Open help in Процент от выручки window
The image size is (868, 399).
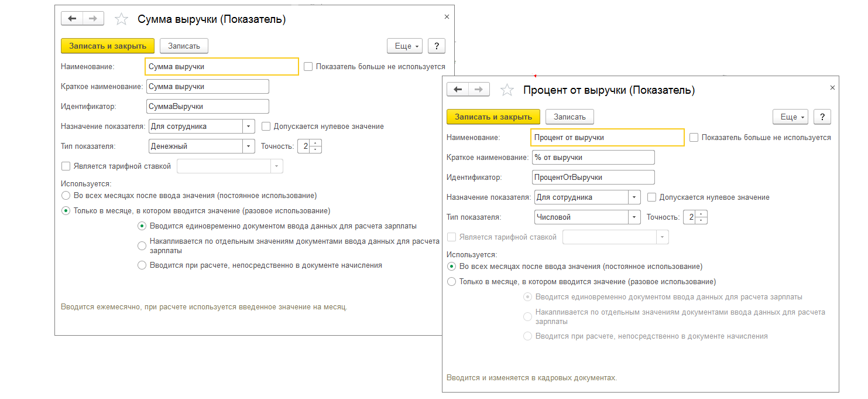pyautogui.click(x=822, y=117)
